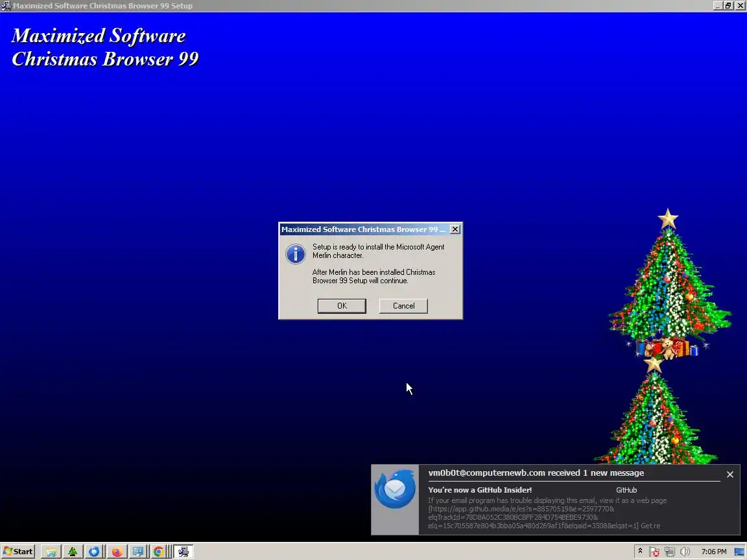Image resolution: width=747 pixels, height=560 pixels.
Task: Click the Show desktop tray icon
Action: coord(739,552)
